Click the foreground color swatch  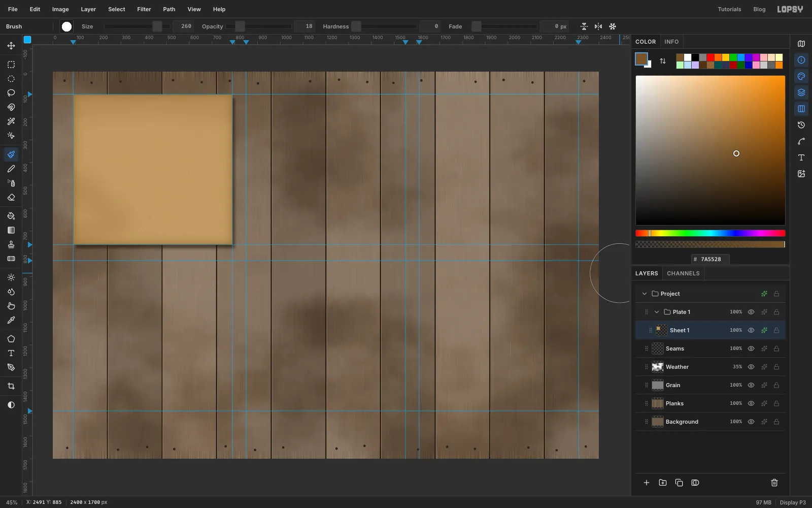[641, 59]
